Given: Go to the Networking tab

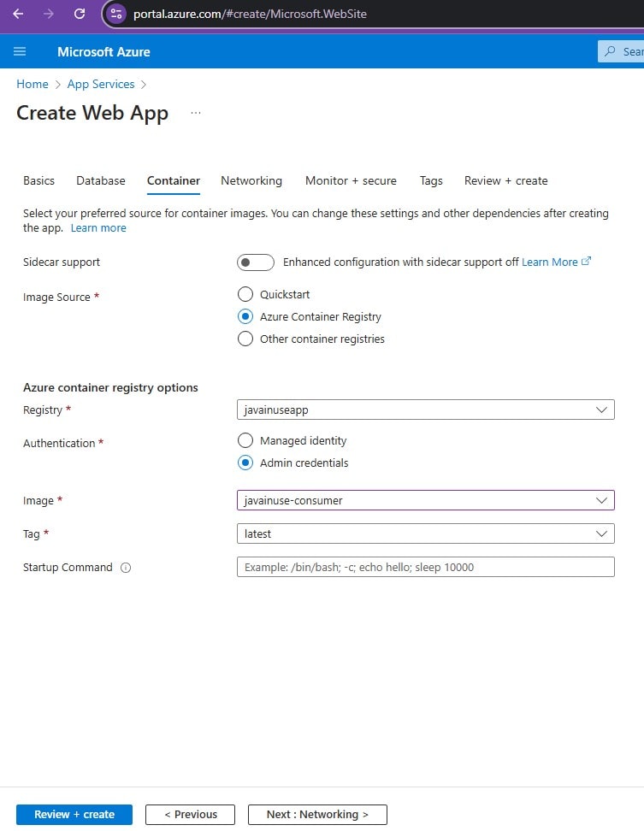Looking at the screenshot, I should [251, 180].
